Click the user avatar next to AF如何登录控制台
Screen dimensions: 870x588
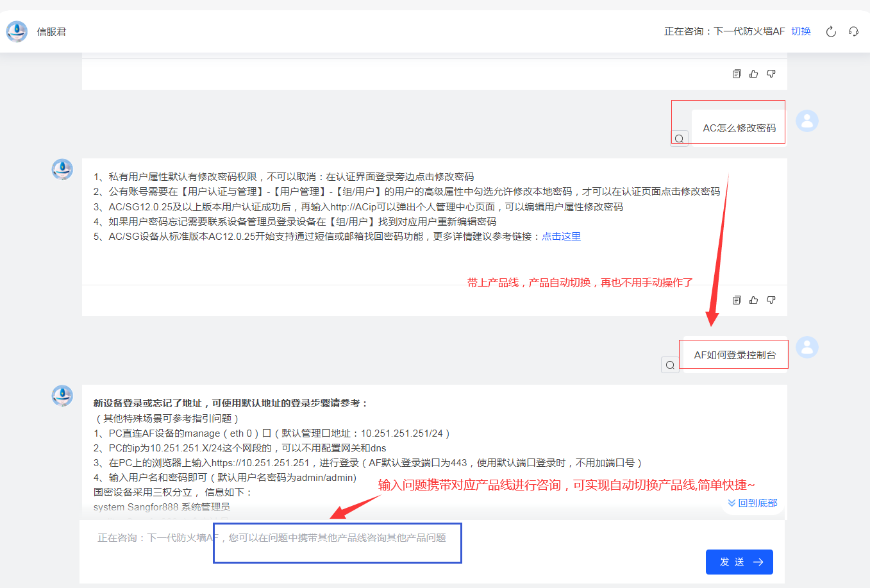[x=807, y=347]
